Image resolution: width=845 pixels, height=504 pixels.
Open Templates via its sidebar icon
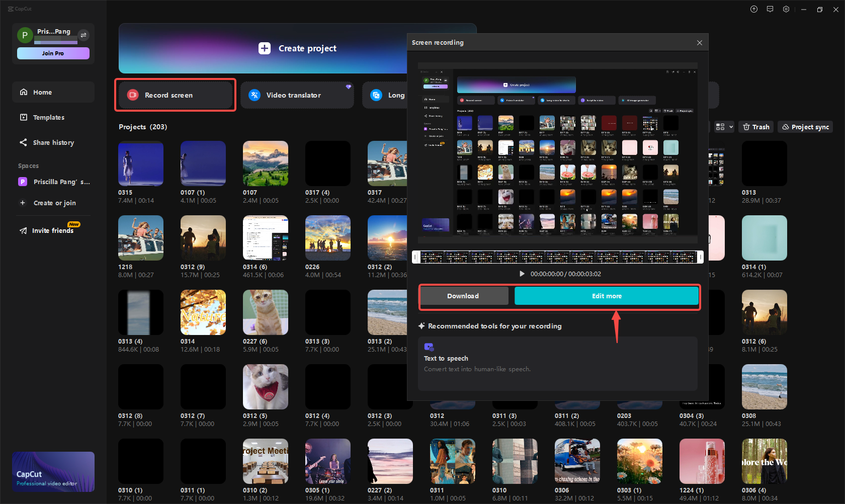(x=24, y=117)
